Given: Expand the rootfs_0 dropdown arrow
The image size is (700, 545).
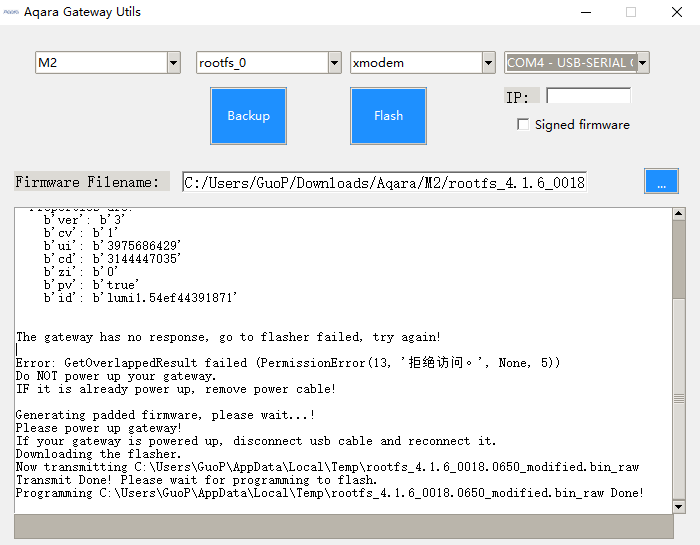Looking at the screenshot, I should pyautogui.click(x=334, y=62).
